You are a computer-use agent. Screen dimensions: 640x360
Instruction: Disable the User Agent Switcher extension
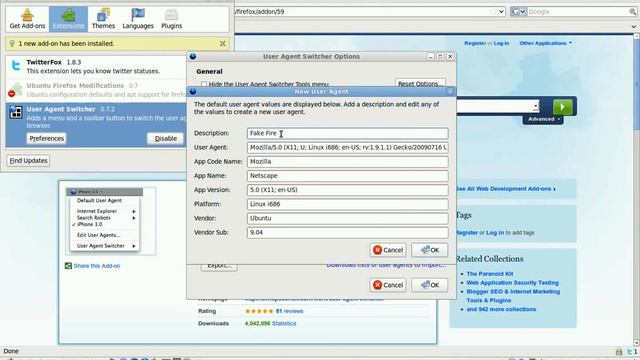[166, 138]
